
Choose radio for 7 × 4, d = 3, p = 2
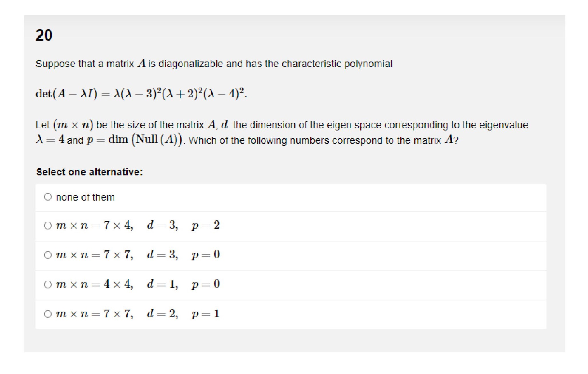pos(48,225)
